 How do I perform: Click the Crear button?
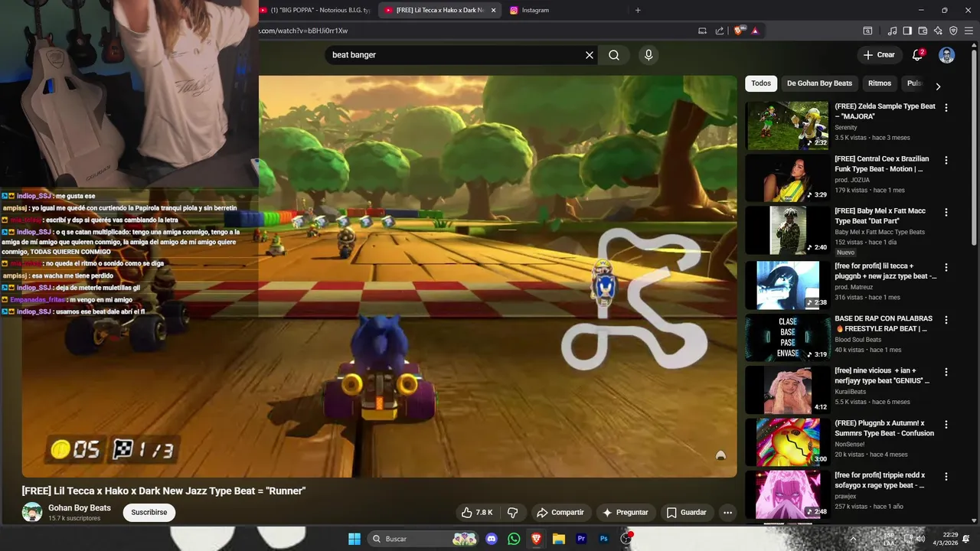coord(879,55)
